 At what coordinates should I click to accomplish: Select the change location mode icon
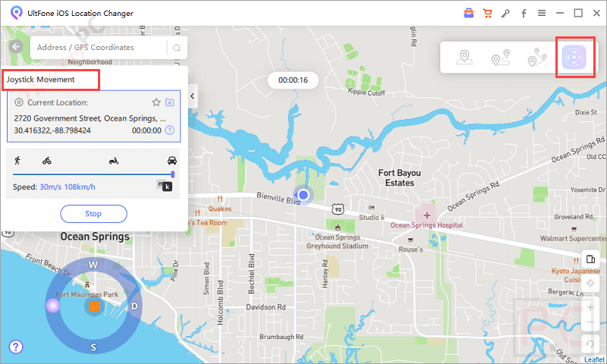click(x=464, y=57)
